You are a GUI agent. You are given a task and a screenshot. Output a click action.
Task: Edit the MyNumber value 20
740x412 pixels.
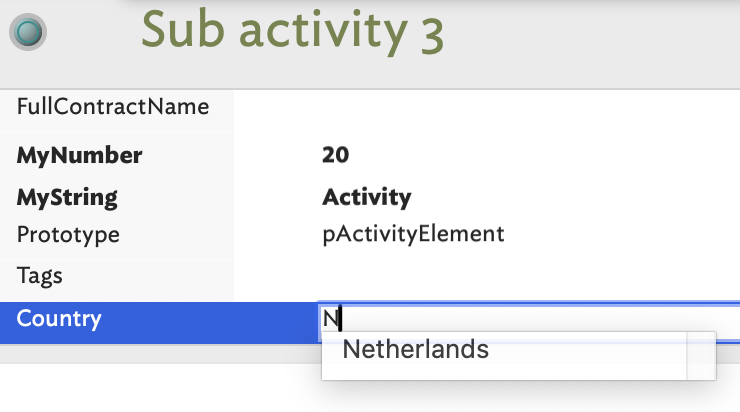pyautogui.click(x=335, y=155)
